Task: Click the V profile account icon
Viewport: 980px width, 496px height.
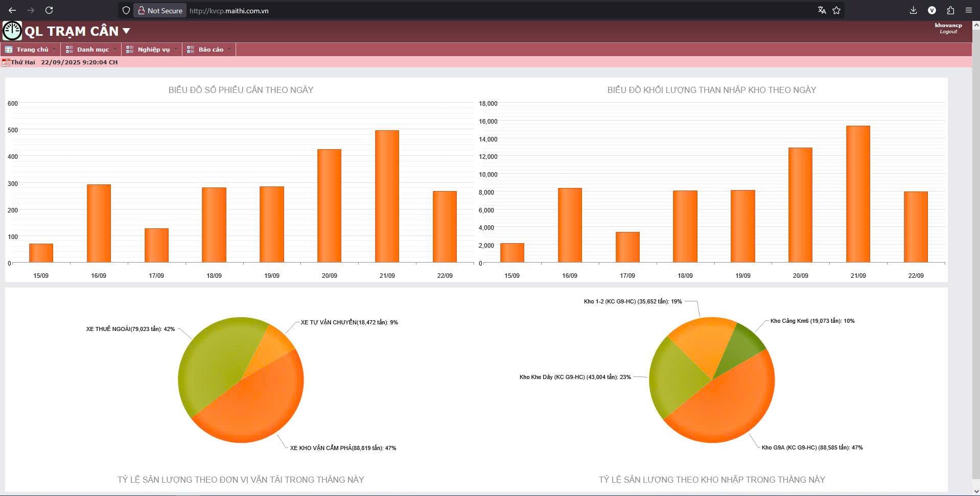Action: click(x=932, y=10)
